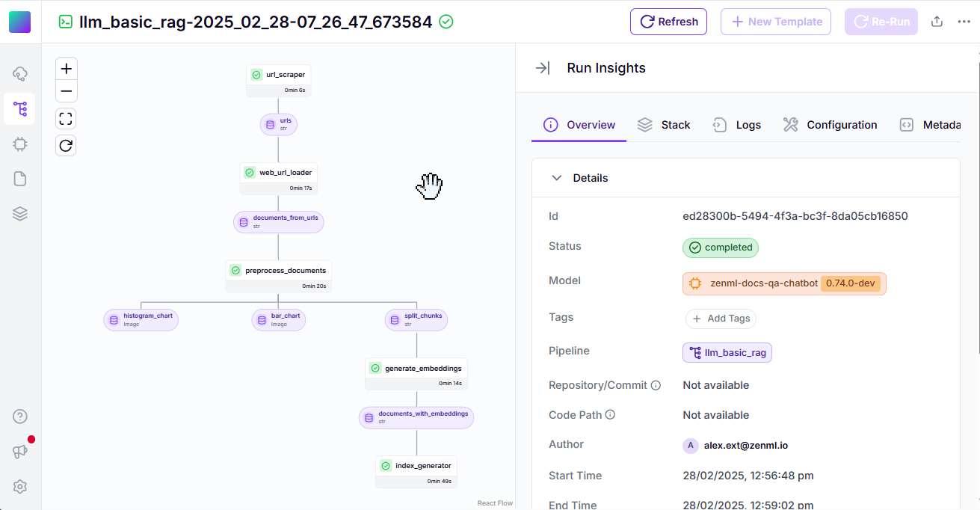Open the llm_basic_rag pipeline link
980x510 pixels.
click(727, 352)
